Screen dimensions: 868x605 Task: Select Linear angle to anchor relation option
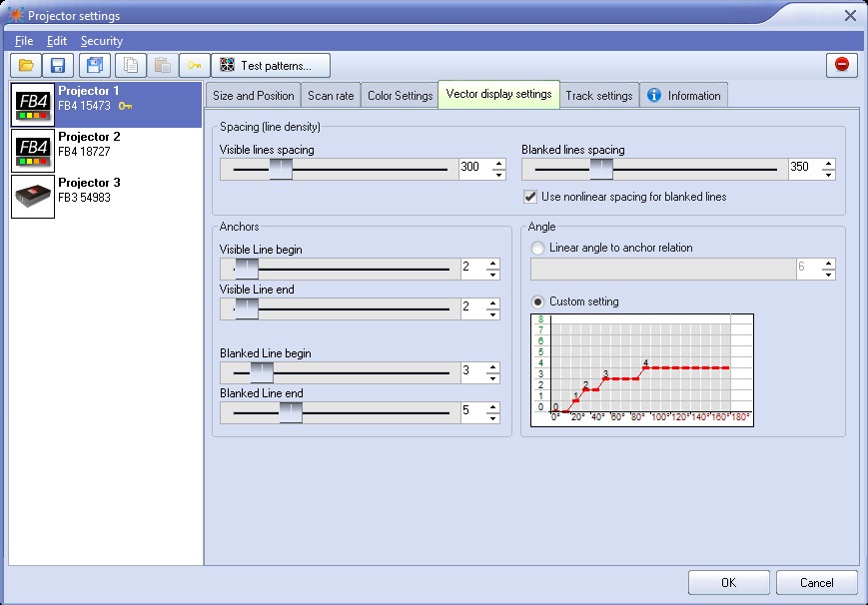(538, 248)
